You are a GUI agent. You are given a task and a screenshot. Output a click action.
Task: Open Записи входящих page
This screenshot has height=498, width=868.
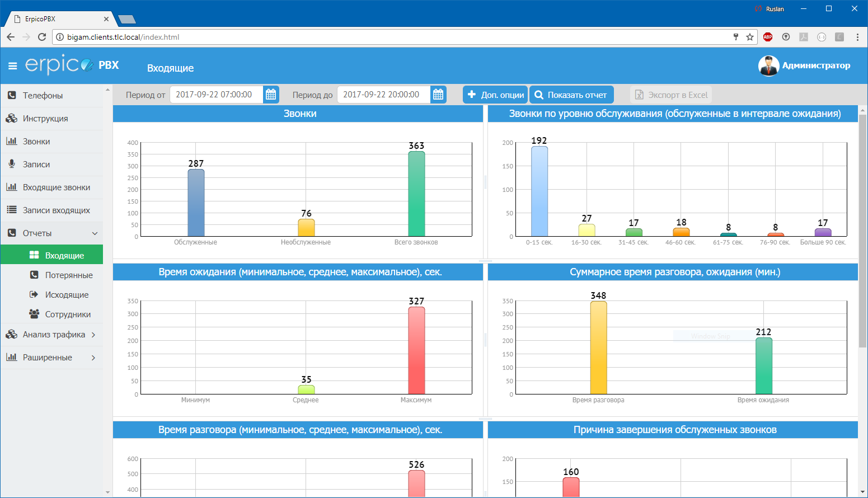coord(51,210)
